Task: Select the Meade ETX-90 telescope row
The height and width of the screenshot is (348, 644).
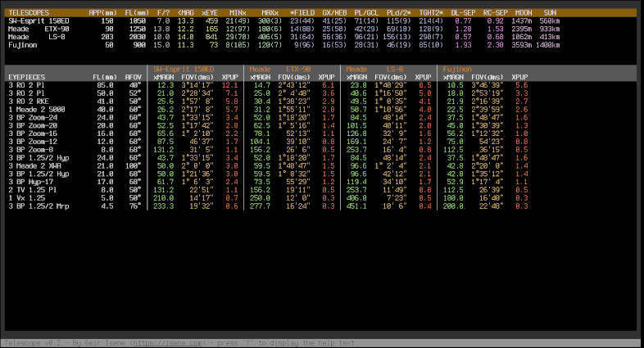Action: (283, 29)
